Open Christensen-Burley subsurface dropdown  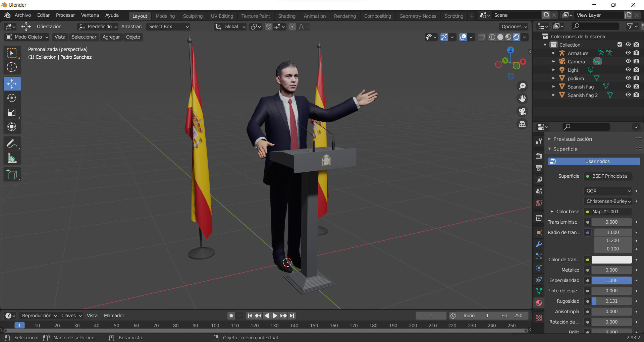pyautogui.click(x=608, y=201)
